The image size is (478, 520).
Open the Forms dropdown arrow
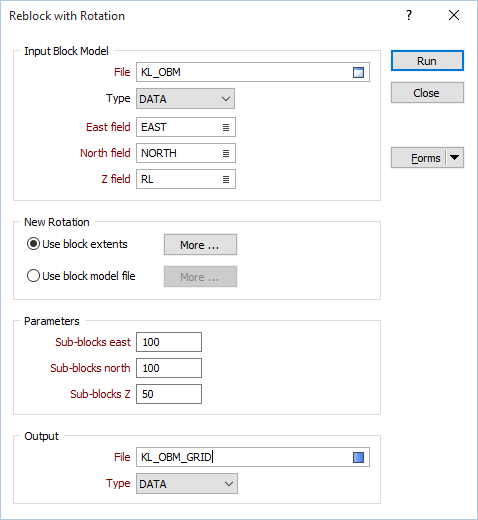coord(455,157)
